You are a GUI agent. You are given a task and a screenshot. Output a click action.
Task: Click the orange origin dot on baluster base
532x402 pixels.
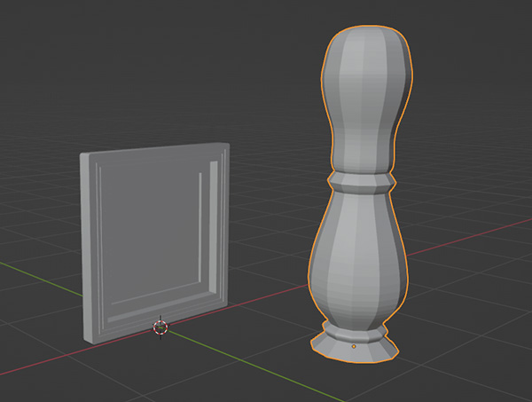(354, 345)
